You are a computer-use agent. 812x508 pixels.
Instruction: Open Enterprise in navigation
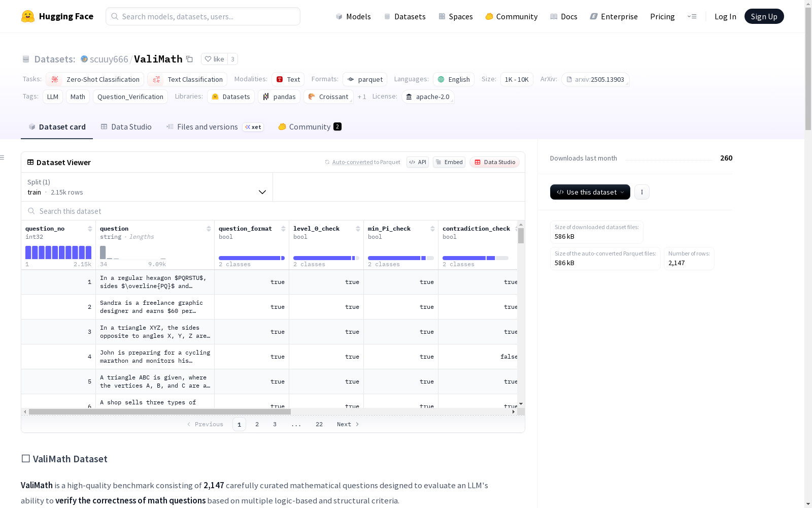coord(614,16)
